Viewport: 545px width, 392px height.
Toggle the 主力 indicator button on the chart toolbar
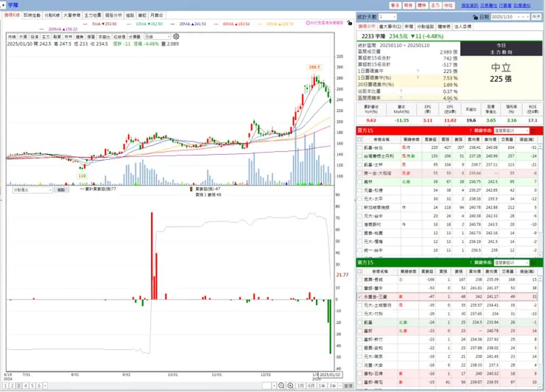pyautogui.click(x=46, y=37)
